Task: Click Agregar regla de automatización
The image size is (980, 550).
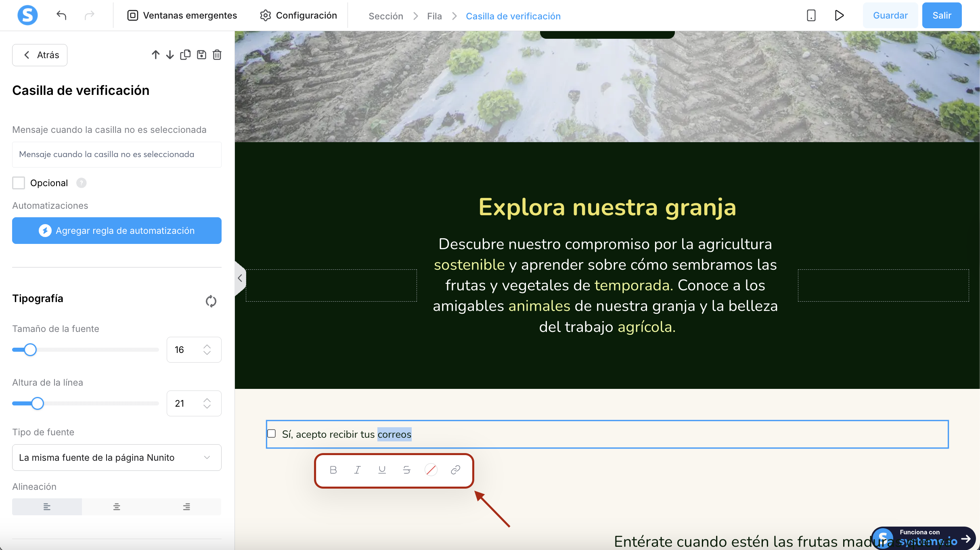Action: (x=117, y=231)
